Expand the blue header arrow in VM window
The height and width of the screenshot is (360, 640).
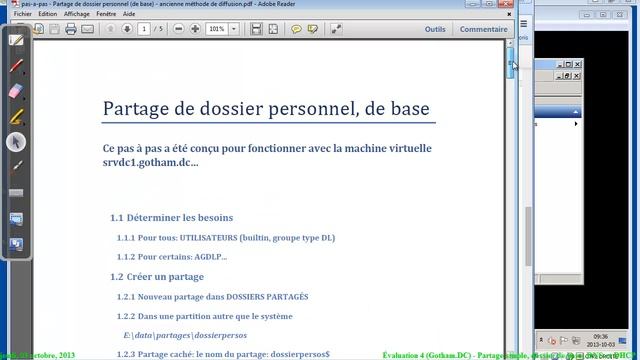coord(576,112)
